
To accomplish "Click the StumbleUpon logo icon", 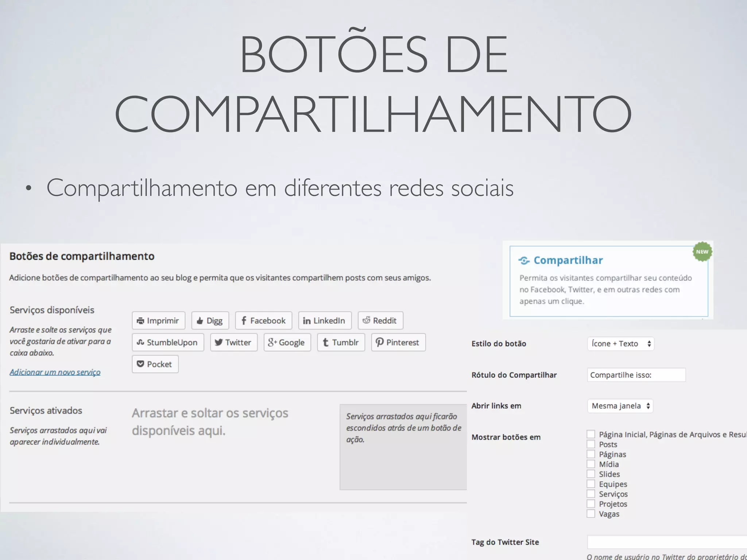I will tap(140, 342).
